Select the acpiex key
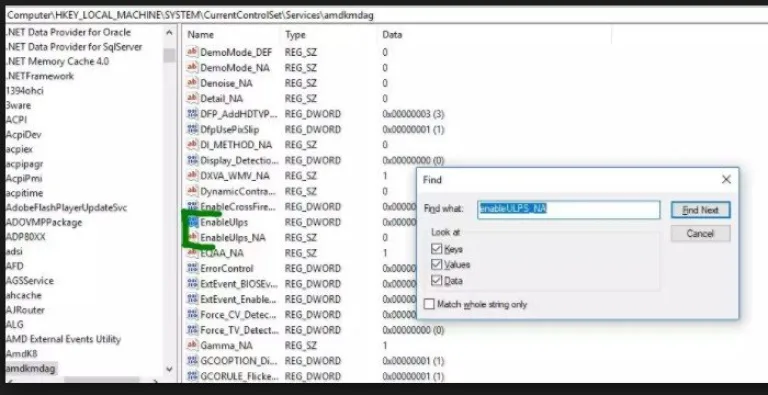Viewport: 768px width, 395px height. click(x=19, y=149)
